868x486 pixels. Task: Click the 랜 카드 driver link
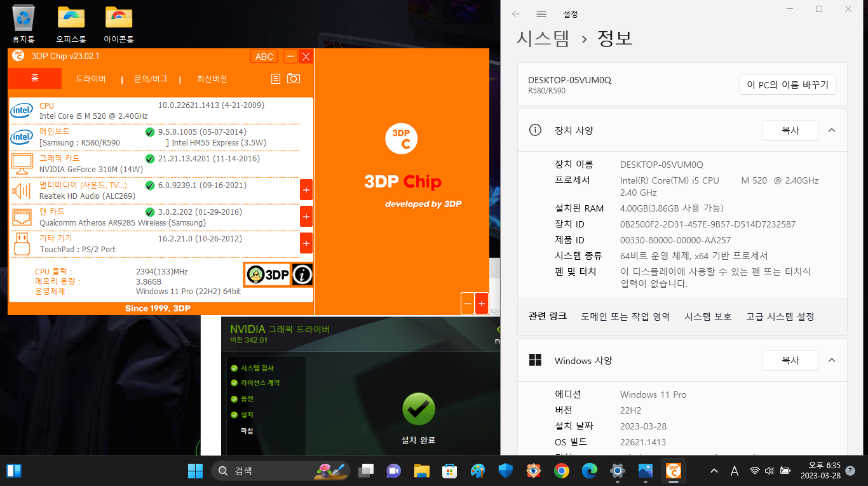tap(52, 212)
